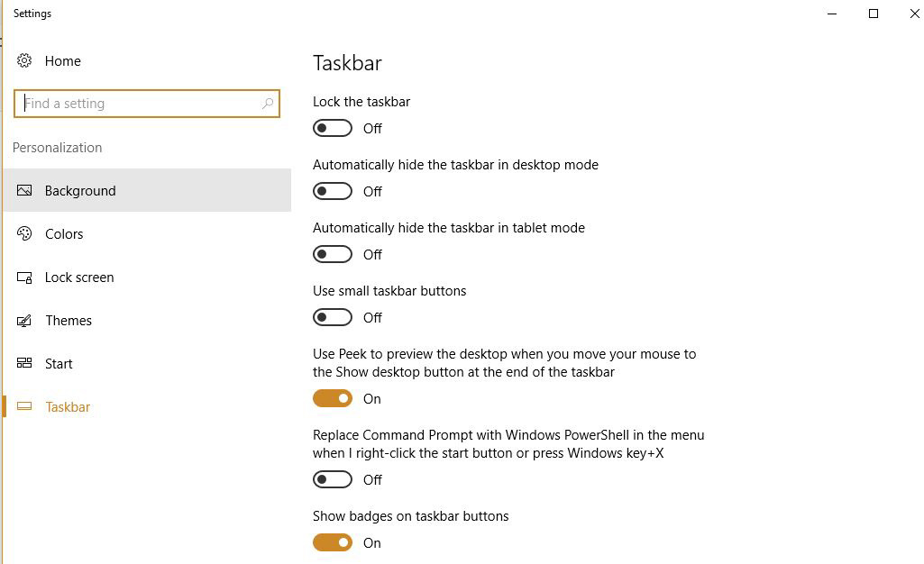Enable auto-hide taskbar in tablet mode
Screen dimensions: 924x564
point(332,254)
